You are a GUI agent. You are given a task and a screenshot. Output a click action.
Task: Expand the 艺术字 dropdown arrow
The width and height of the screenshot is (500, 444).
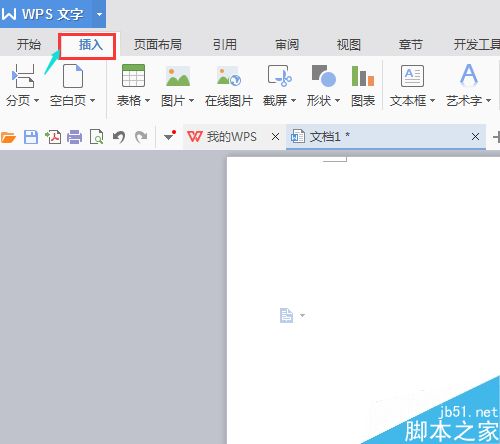[488, 100]
